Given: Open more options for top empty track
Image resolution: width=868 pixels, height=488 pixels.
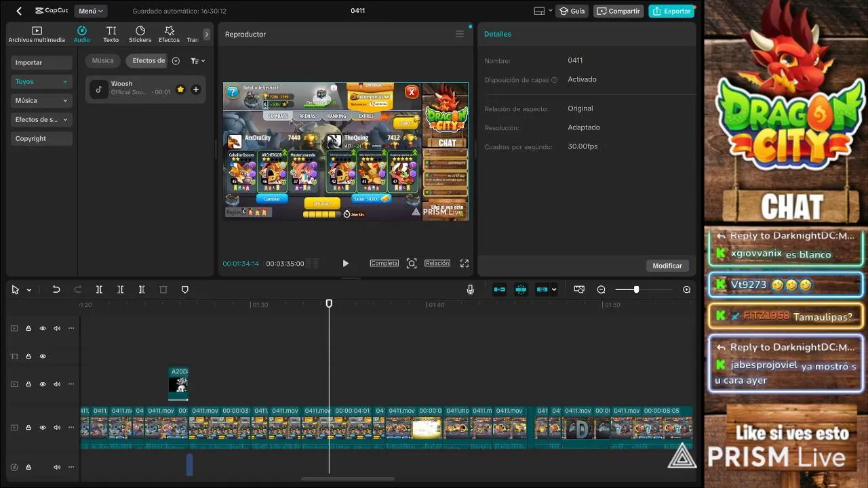Looking at the screenshot, I should pos(71,328).
